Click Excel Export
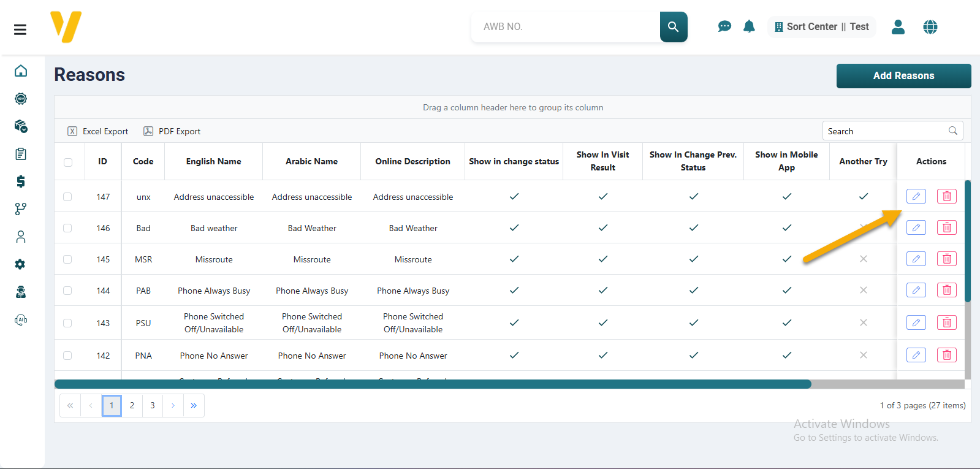This screenshot has height=469, width=980. point(98,131)
